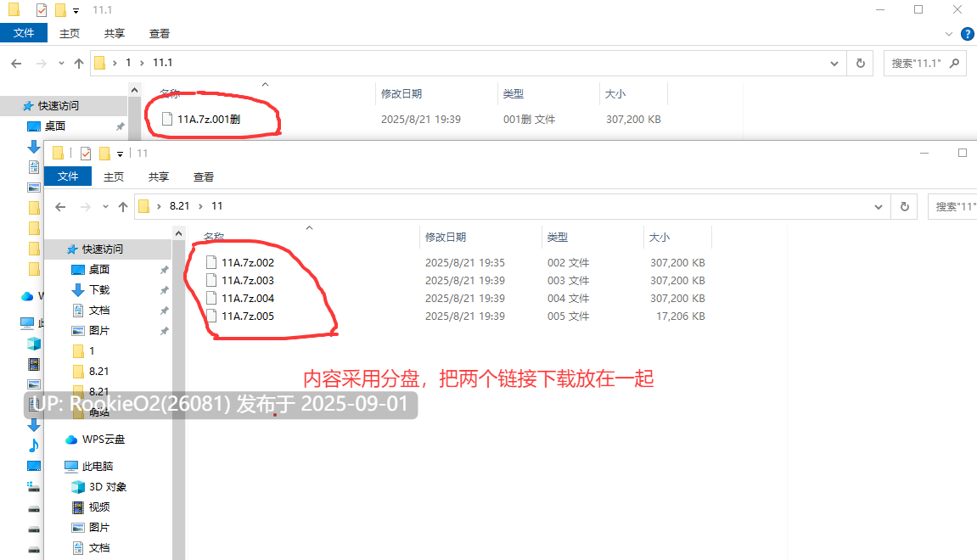
Task: Click properties icon in window 11 title bar
Action: click(86, 154)
